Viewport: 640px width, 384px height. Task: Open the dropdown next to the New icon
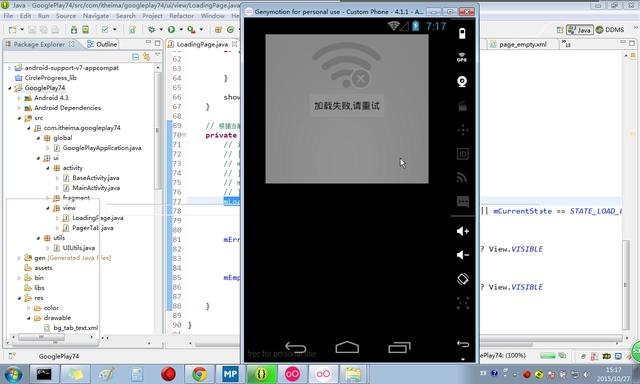(x=22, y=30)
